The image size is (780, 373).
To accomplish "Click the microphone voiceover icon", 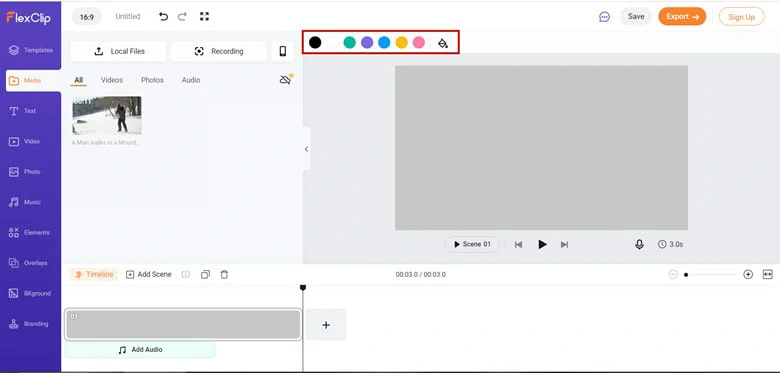I will 639,244.
